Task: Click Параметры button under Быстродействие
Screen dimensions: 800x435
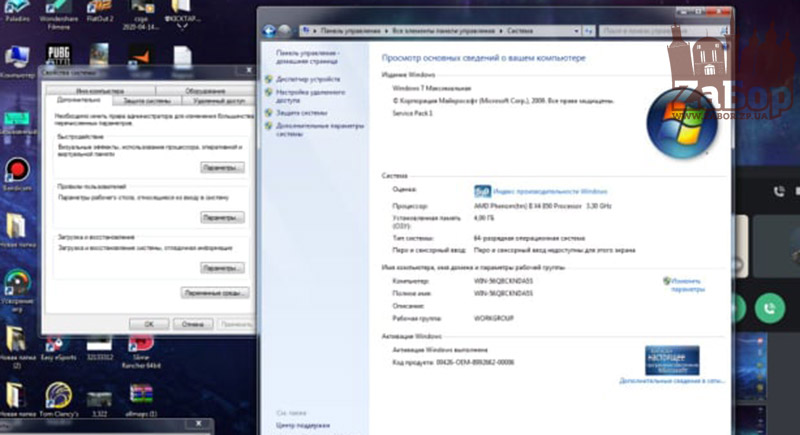Action: pyautogui.click(x=221, y=168)
